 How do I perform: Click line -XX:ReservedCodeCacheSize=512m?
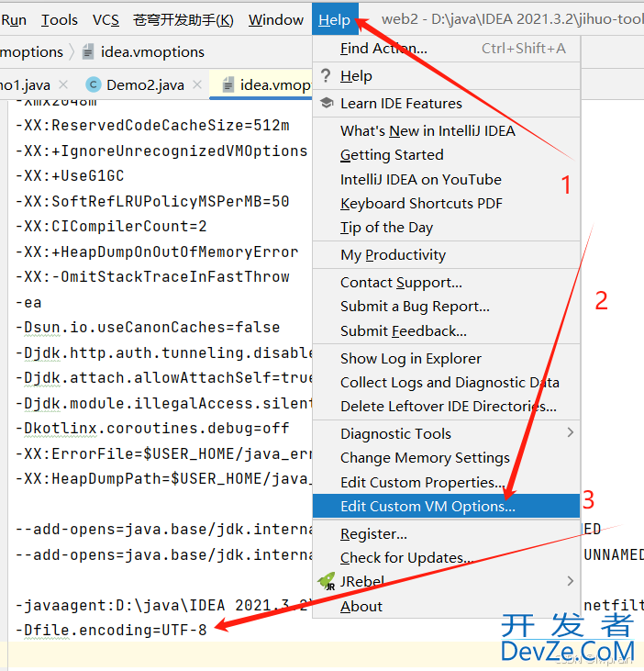click(152, 126)
